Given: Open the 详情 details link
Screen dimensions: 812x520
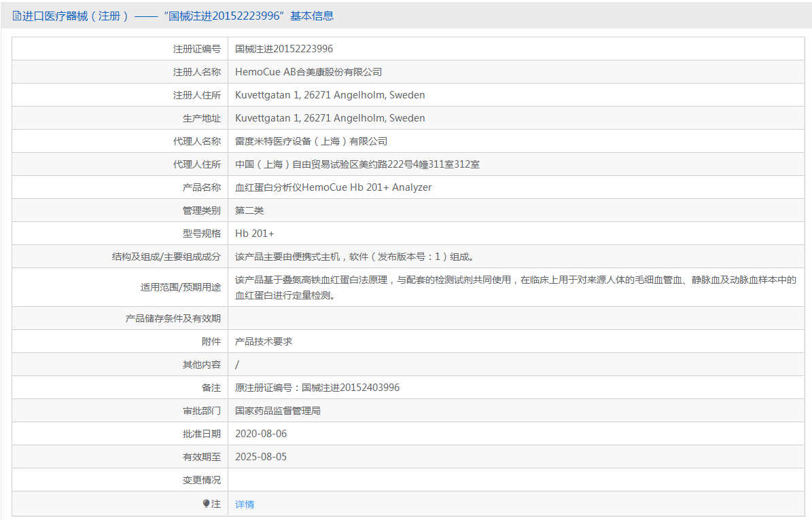Looking at the screenshot, I should (245, 504).
